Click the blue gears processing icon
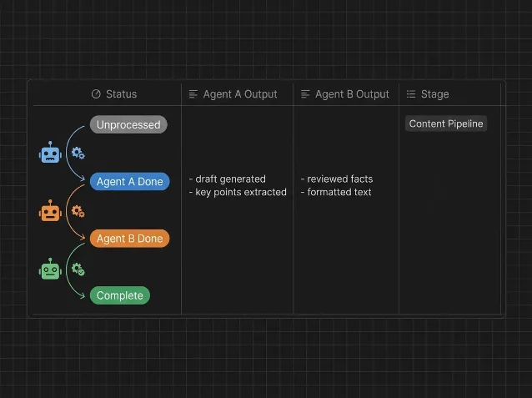The width and height of the screenshot is (532, 398). click(78, 153)
